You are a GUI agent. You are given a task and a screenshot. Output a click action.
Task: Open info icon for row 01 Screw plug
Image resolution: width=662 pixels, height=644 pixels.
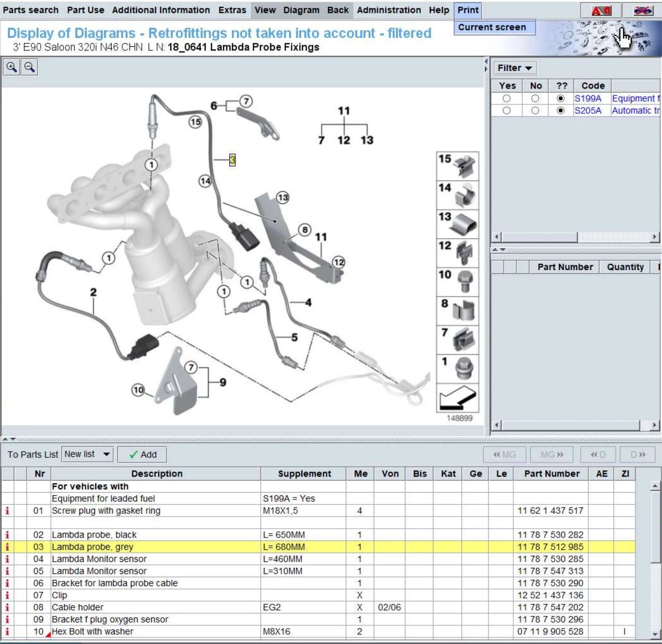7,511
